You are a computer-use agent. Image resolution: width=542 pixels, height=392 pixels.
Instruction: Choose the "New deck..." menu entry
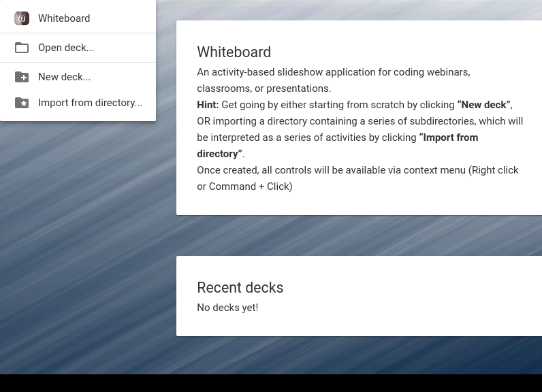point(78,77)
